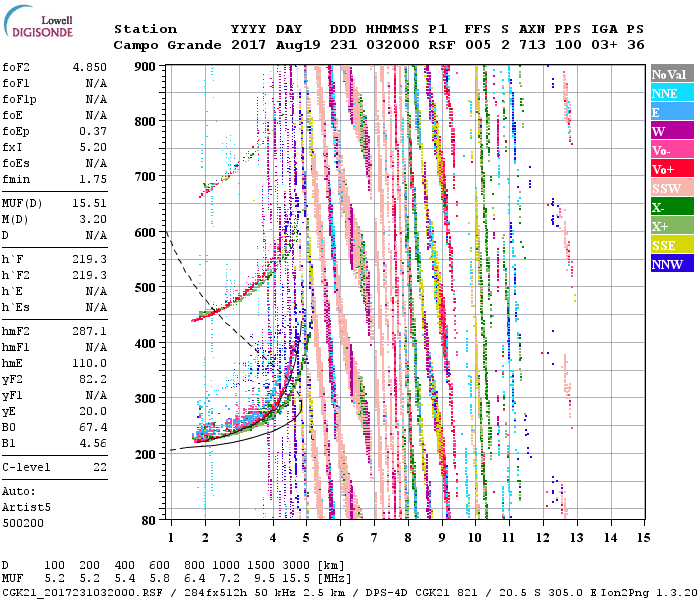Select the SSW salmon legend swatch

pos(672,188)
